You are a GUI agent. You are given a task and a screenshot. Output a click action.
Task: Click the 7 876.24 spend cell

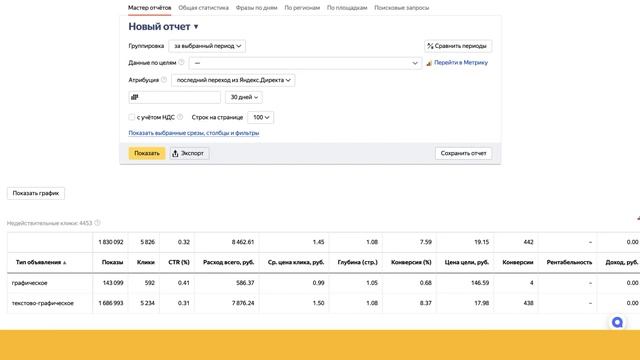point(243,303)
